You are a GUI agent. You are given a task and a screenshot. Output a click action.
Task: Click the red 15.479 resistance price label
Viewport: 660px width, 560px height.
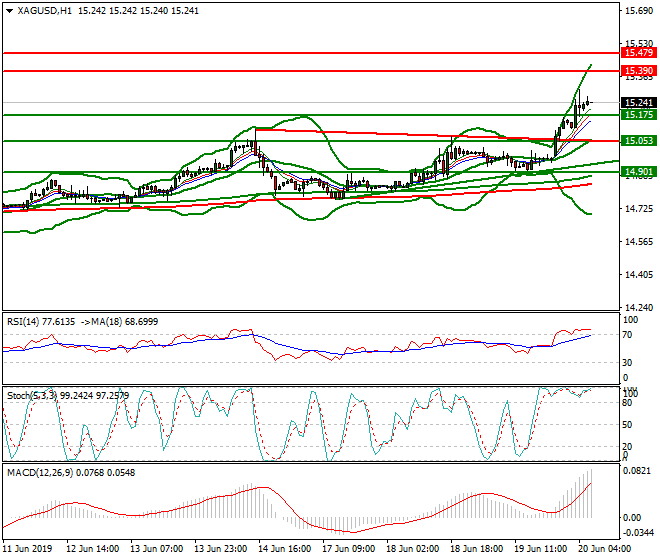(639, 53)
